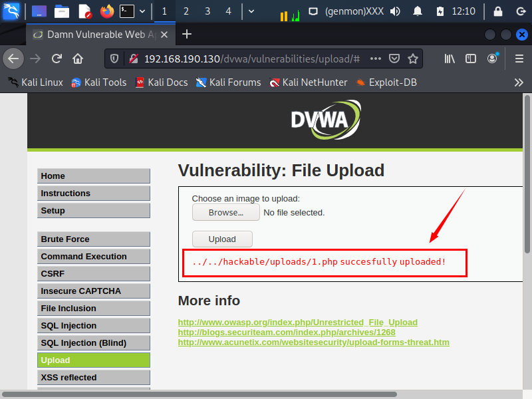The width and height of the screenshot is (532, 399).
Task: Open the Command Execution page
Action: click(x=94, y=256)
